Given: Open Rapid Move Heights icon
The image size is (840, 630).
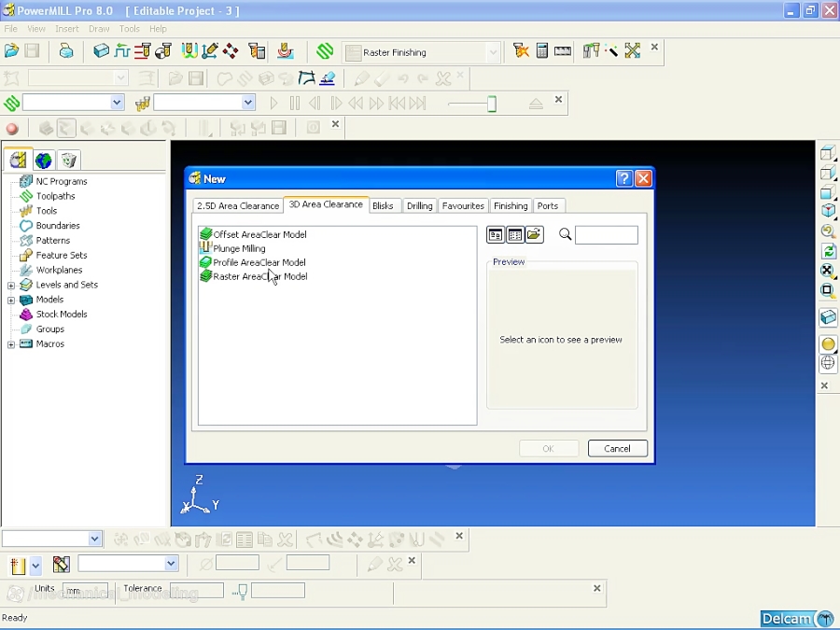Looking at the screenshot, I should 143,51.
